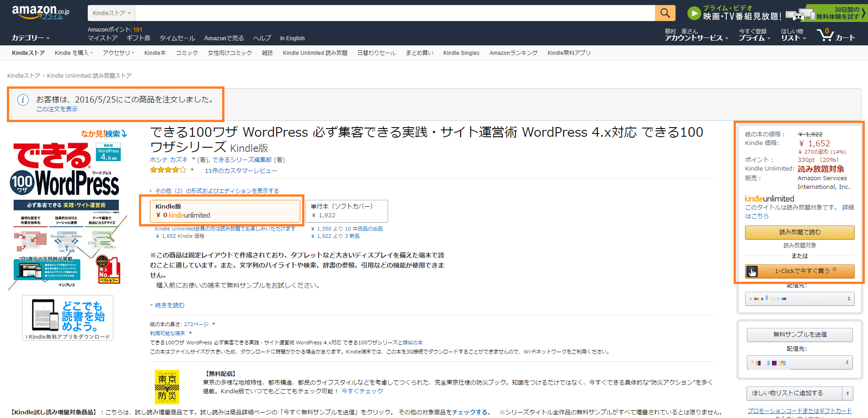Click Amazonで売る header link

[x=224, y=38]
